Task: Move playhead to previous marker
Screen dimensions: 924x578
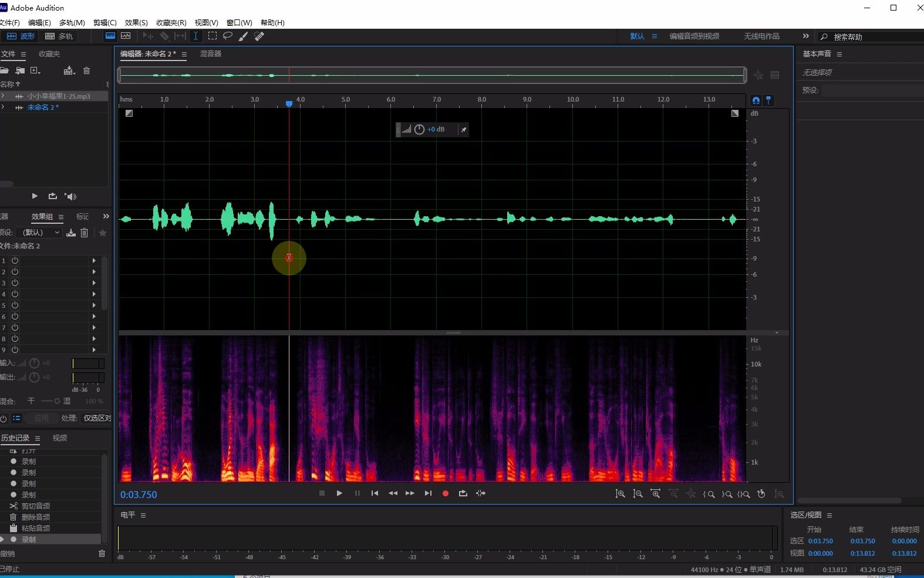Action: pos(375,493)
